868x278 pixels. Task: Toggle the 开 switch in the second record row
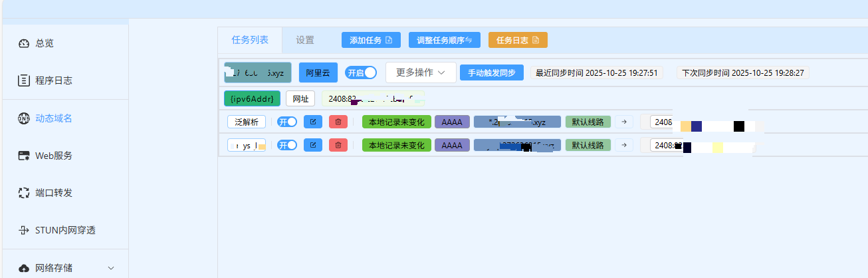click(287, 145)
